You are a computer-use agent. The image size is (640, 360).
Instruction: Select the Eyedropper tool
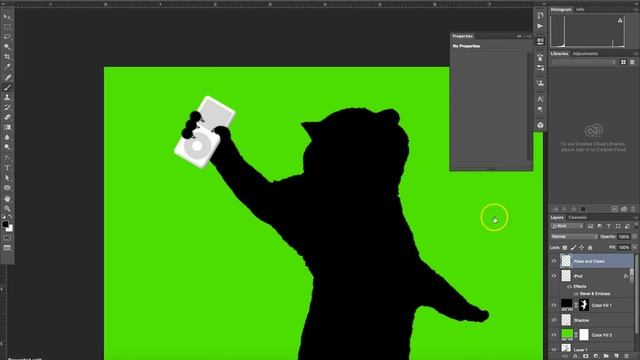click(7, 67)
